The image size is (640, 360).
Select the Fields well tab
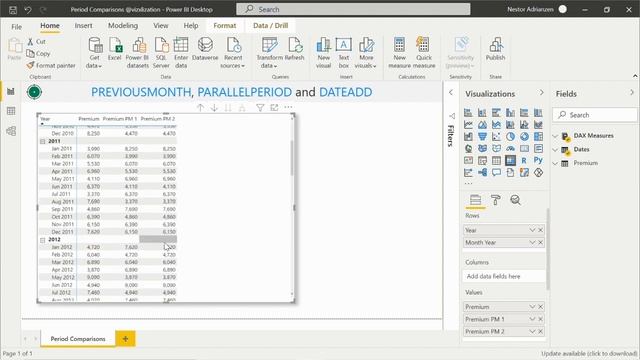pos(475,200)
